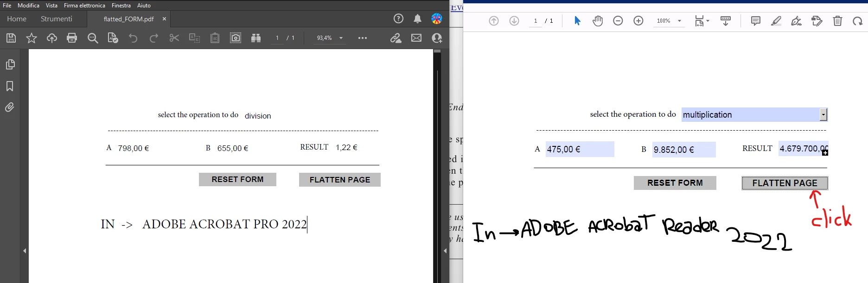Click FLATTEN PAGE in Acrobat Pro document
Screen dimensions: 868x283
tap(340, 180)
